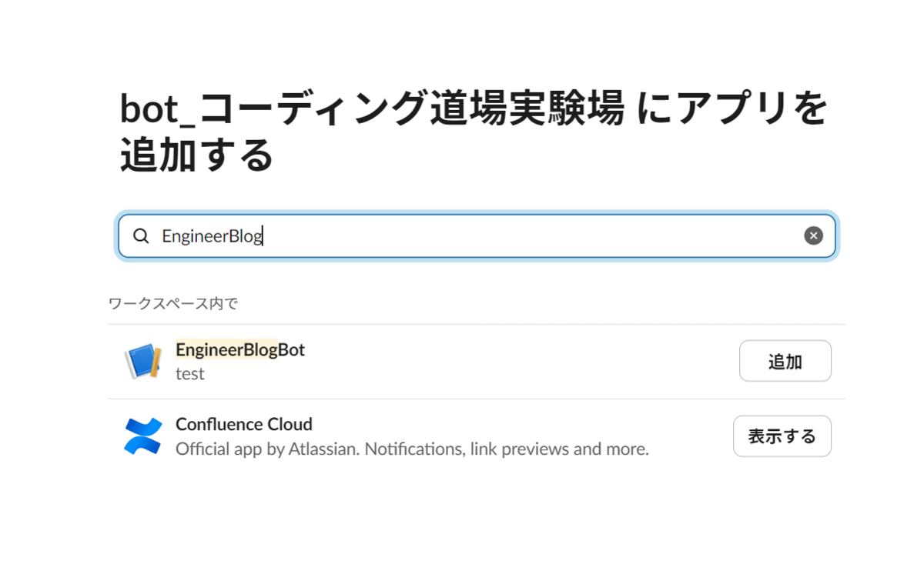Image resolution: width=924 pixels, height=561 pixels.
Task: Clear the search field with the X icon
Action: [x=813, y=236]
